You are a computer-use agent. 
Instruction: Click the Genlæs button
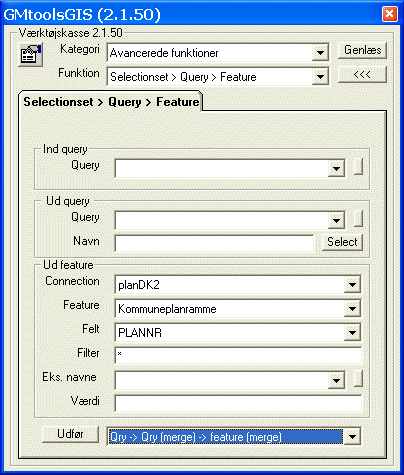(x=362, y=50)
